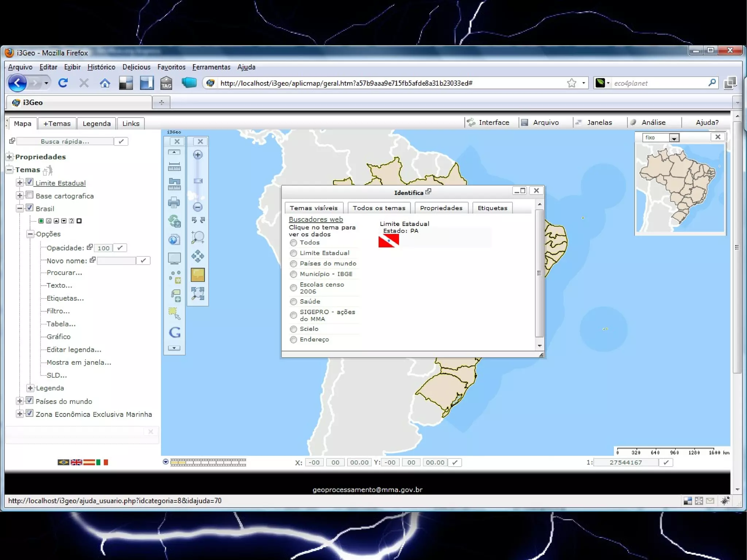Select the zoom box magnifier tool
Image resolution: width=747 pixels, height=560 pixels.
tap(198, 237)
